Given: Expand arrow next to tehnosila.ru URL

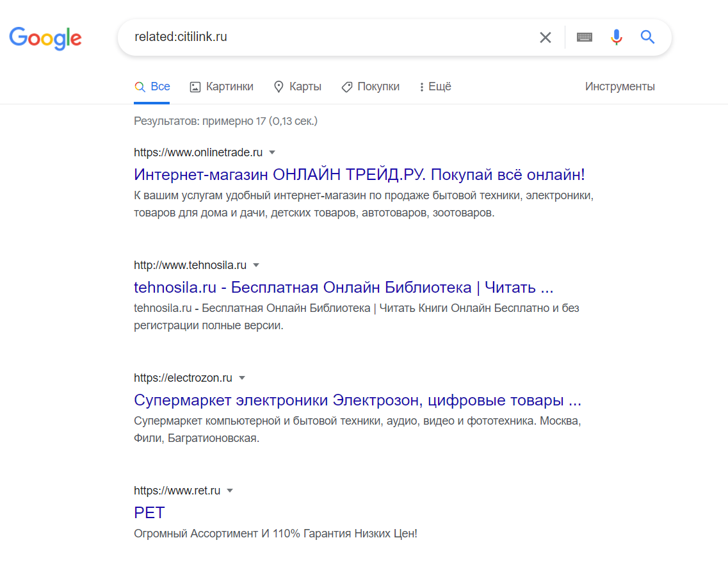Looking at the screenshot, I should (256, 265).
